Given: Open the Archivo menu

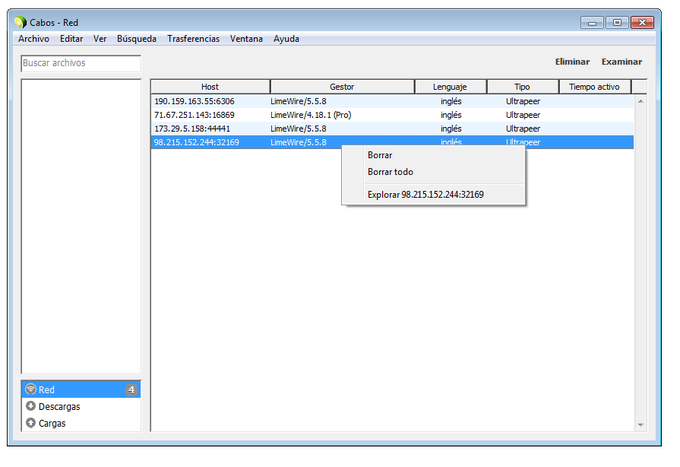Looking at the screenshot, I should [34, 39].
